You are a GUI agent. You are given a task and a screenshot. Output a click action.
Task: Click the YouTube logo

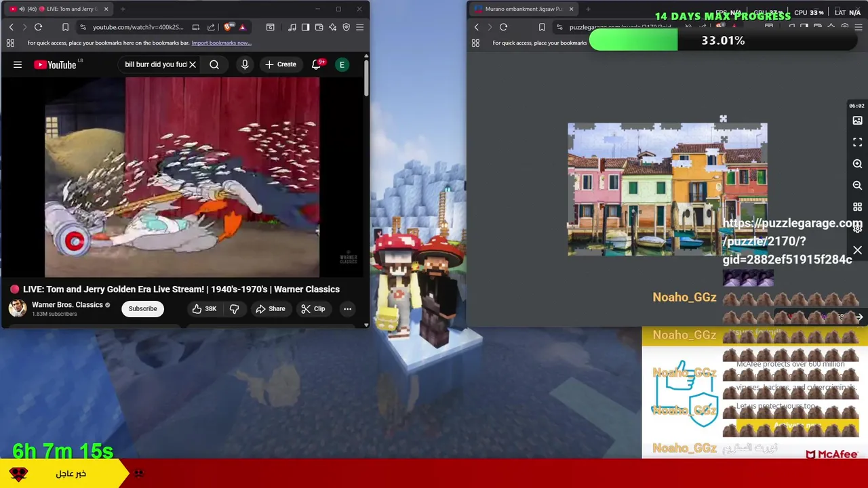coord(55,64)
